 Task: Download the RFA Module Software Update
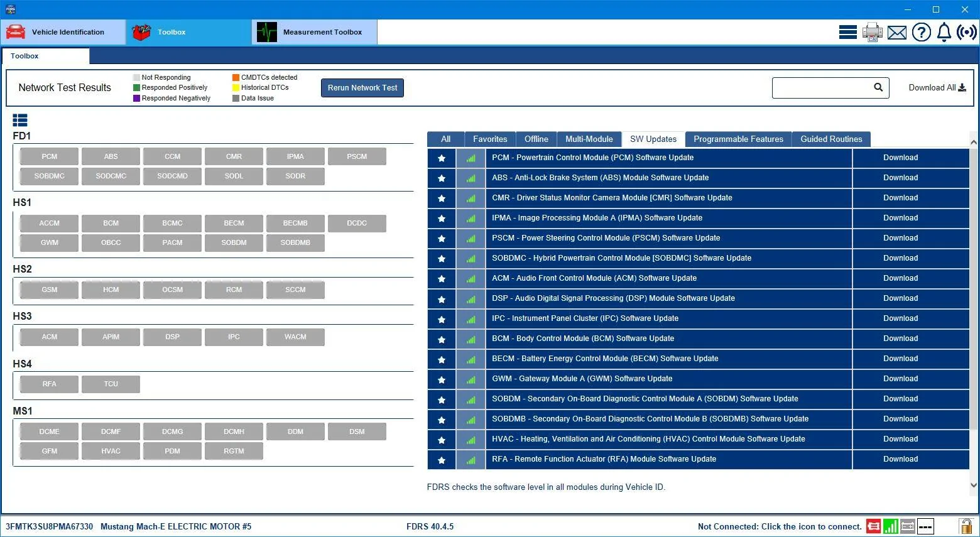pyautogui.click(x=900, y=459)
